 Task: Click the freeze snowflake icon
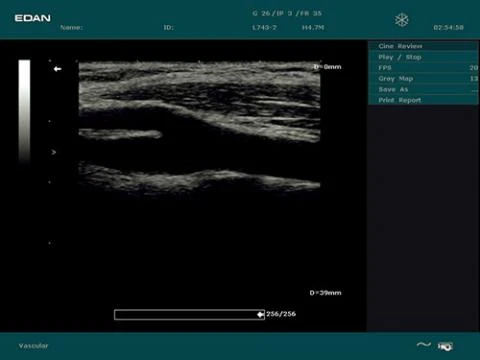pos(401,20)
